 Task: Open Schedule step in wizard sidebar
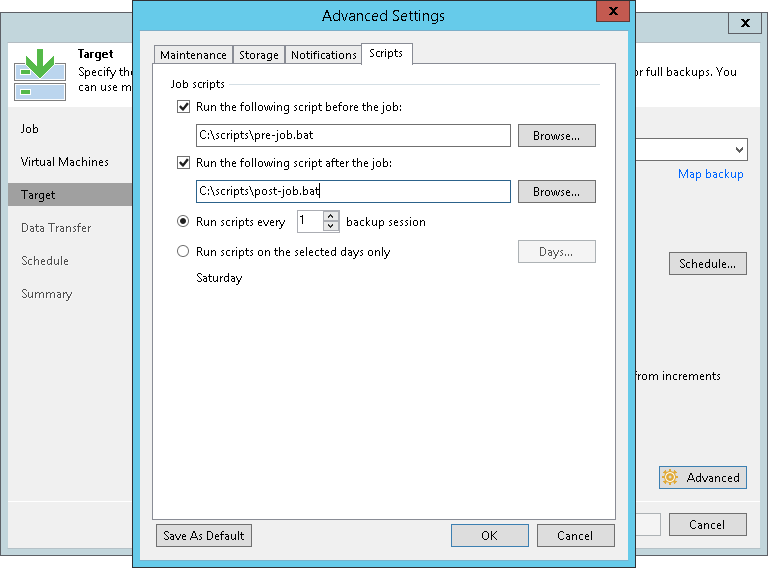coord(45,261)
